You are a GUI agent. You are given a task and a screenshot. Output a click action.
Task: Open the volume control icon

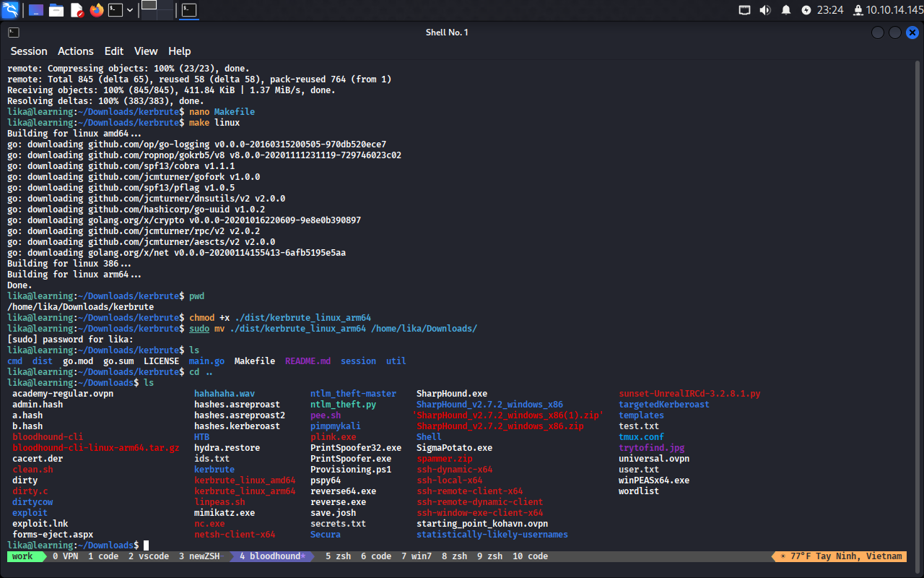[x=765, y=10]
